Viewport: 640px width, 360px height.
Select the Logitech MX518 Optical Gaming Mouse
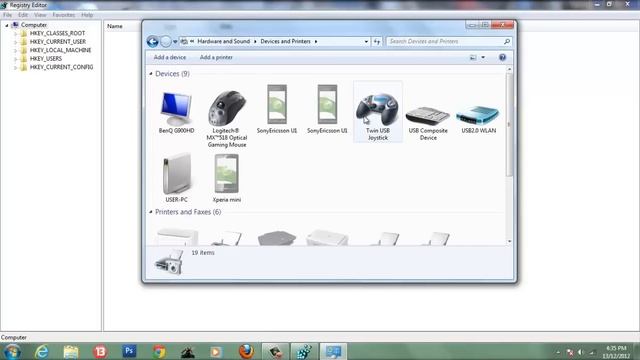[227, 118]
